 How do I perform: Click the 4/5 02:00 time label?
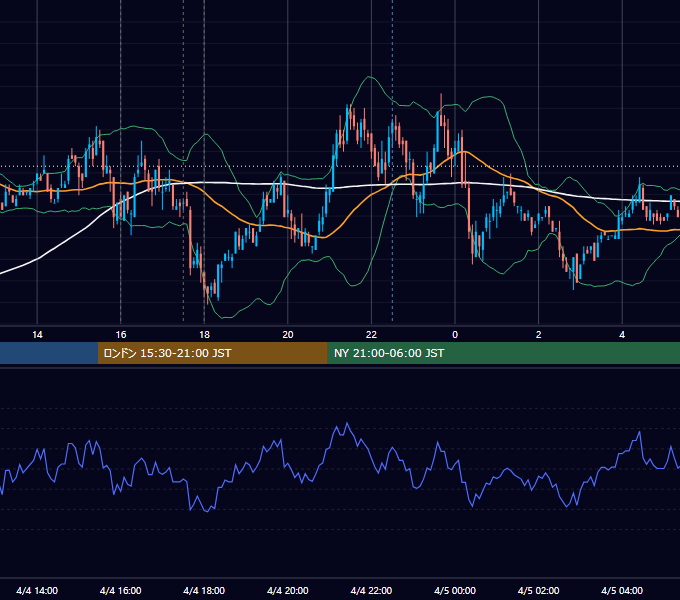[538, 591]
